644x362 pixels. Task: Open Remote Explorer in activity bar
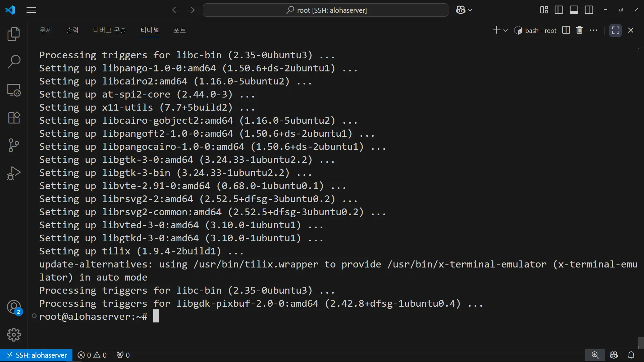tap(14, 90)
